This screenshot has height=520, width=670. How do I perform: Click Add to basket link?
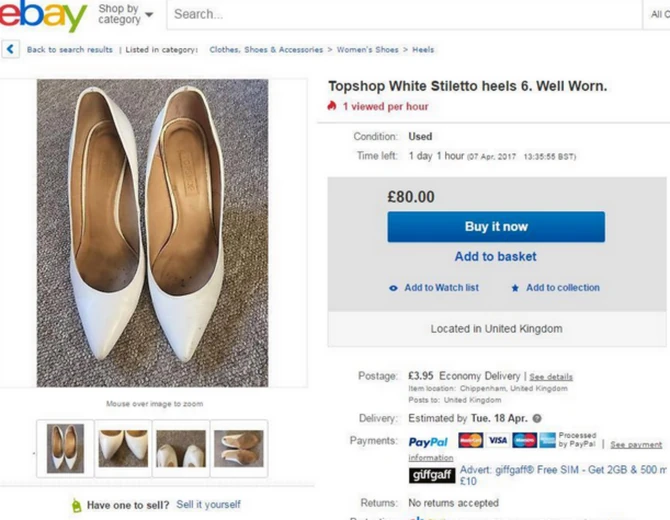[495, 257]
